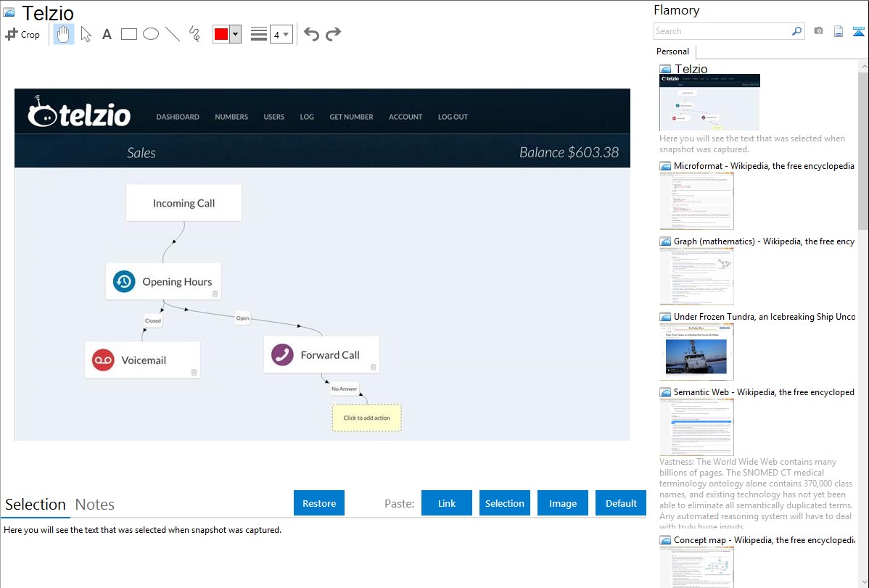The width and height of the screenshot is (869, 588).
Task: Select the arrow pointer tool
Action: pos(86,34)
